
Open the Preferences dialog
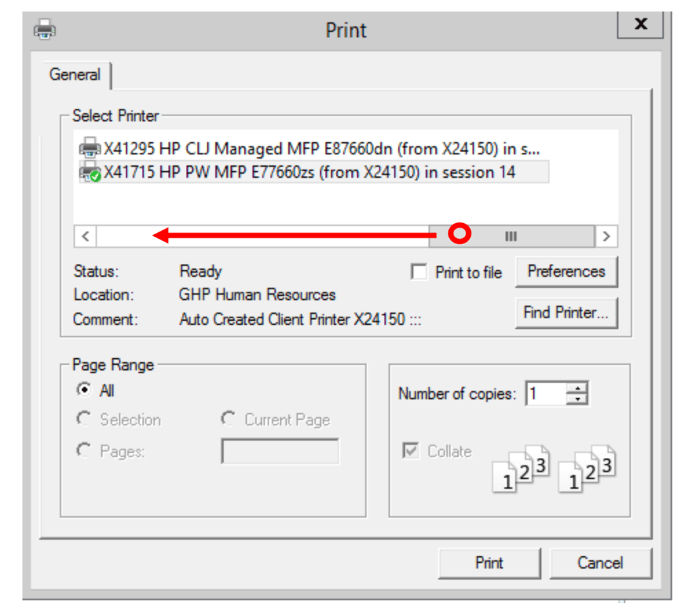click(566, 271)
